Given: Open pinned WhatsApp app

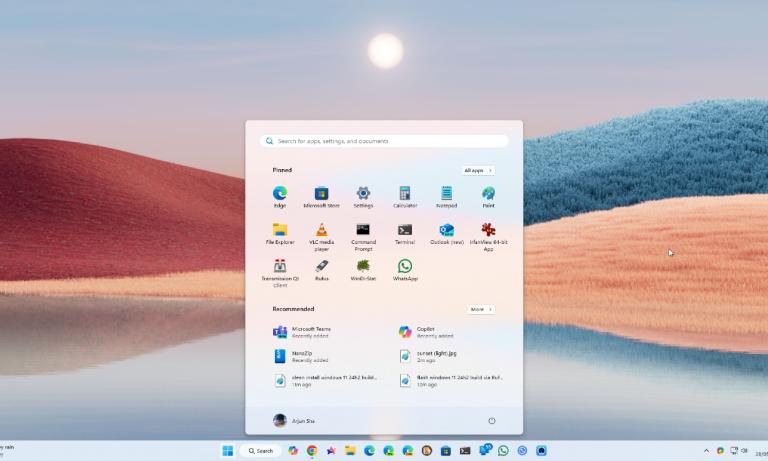Looking at the screenshot, I should pyautogui.click(x=405, y=267).
